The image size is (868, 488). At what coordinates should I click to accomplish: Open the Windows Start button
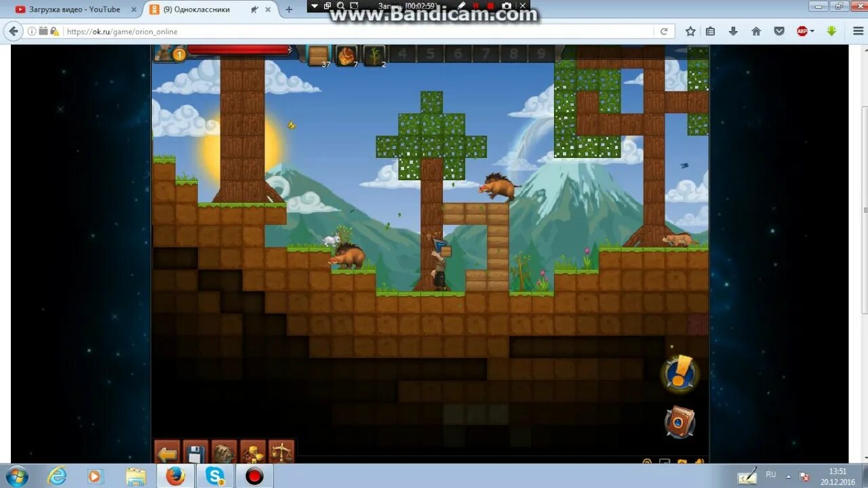[x=16, y=476]
